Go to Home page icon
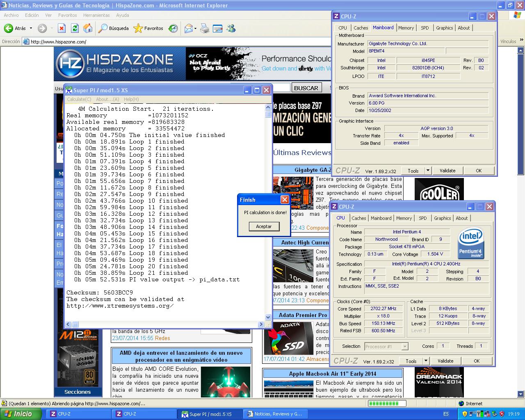 (88, 28)
